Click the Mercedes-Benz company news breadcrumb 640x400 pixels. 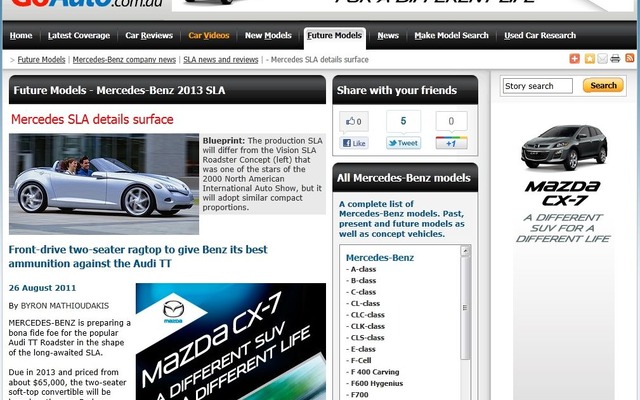coord(124,60)
